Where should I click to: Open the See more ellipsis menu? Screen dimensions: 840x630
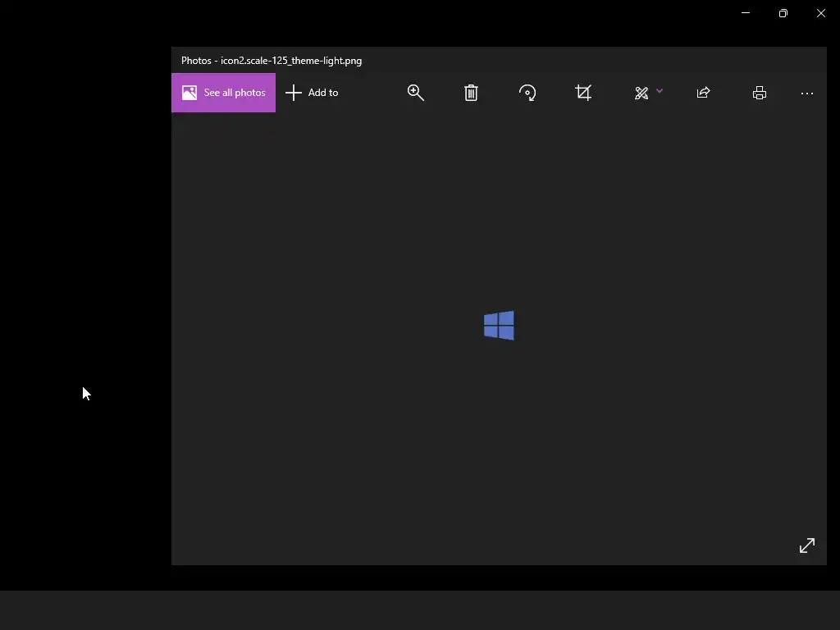click(x=807, y=94)
